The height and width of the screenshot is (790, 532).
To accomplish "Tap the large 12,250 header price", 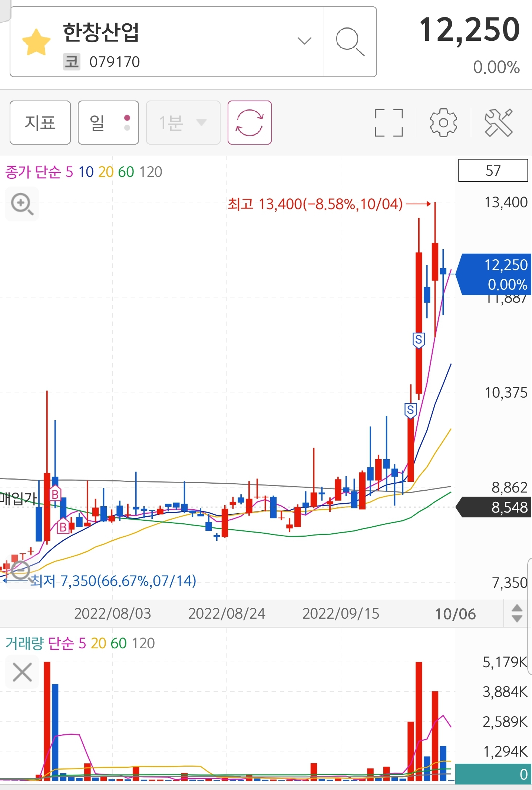I will pyautogui.click(x=470, y=30).
